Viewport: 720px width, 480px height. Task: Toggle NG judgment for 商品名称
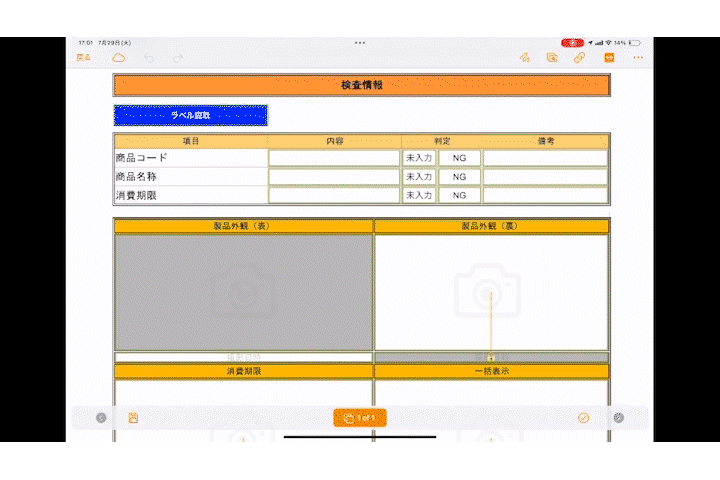[x=459, y=177]
